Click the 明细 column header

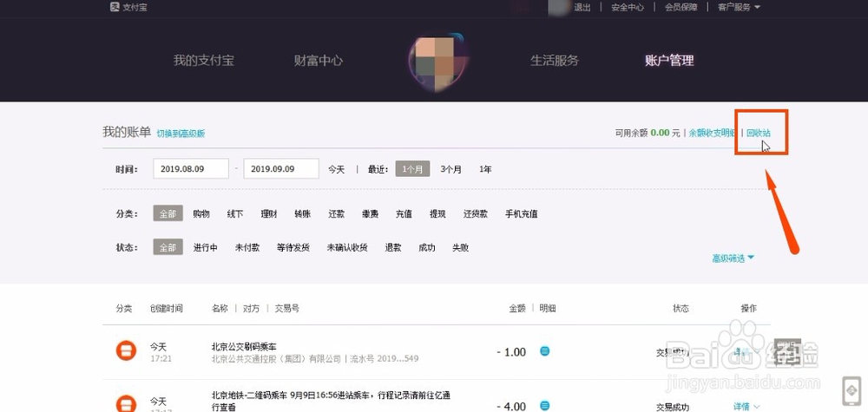point(548,309)
